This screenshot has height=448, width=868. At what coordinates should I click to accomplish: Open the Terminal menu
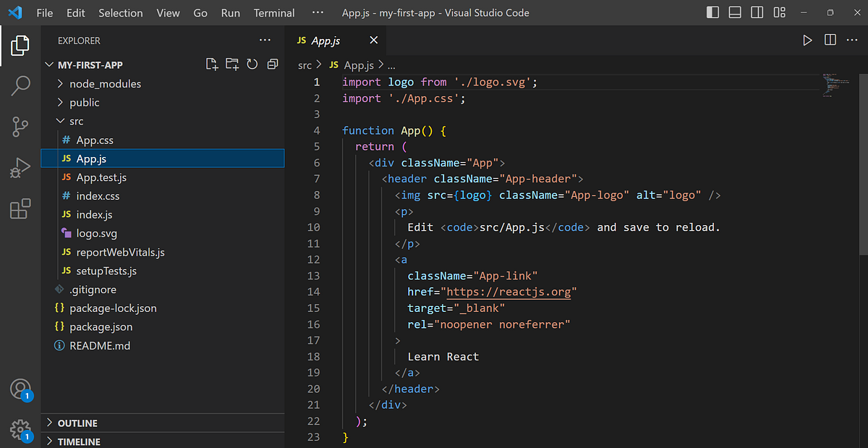pos(274,12)
